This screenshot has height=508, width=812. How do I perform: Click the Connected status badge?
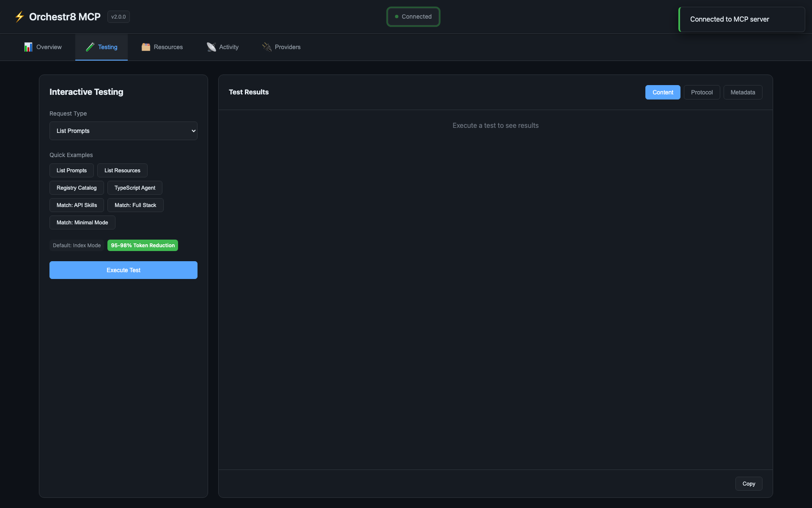(x=413, y=17)
